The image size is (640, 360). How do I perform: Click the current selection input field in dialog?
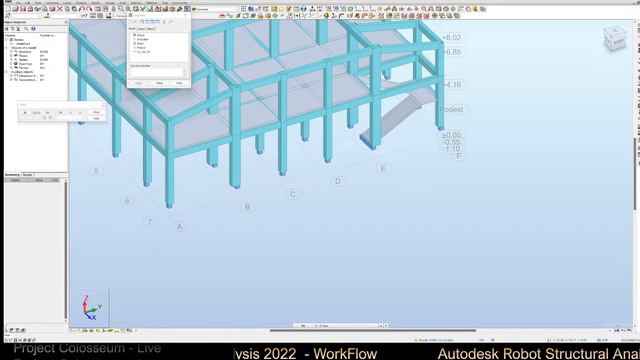156,72
